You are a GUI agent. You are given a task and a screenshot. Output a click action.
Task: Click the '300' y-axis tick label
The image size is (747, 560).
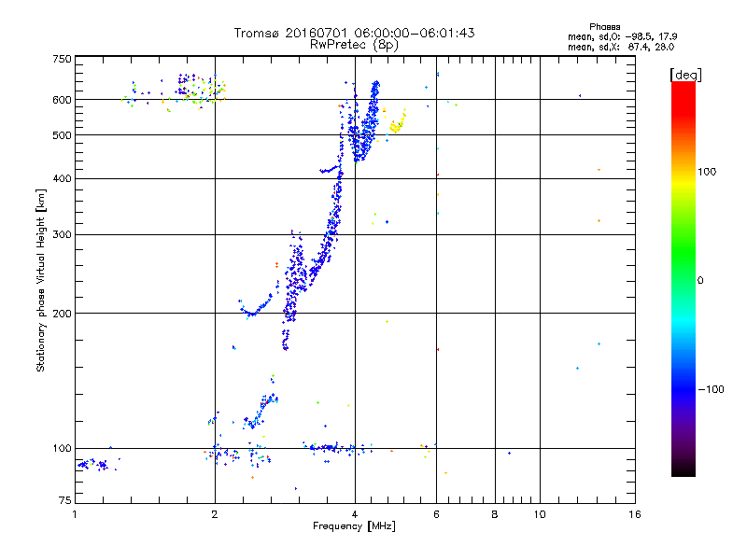click(x=62, y=235)
